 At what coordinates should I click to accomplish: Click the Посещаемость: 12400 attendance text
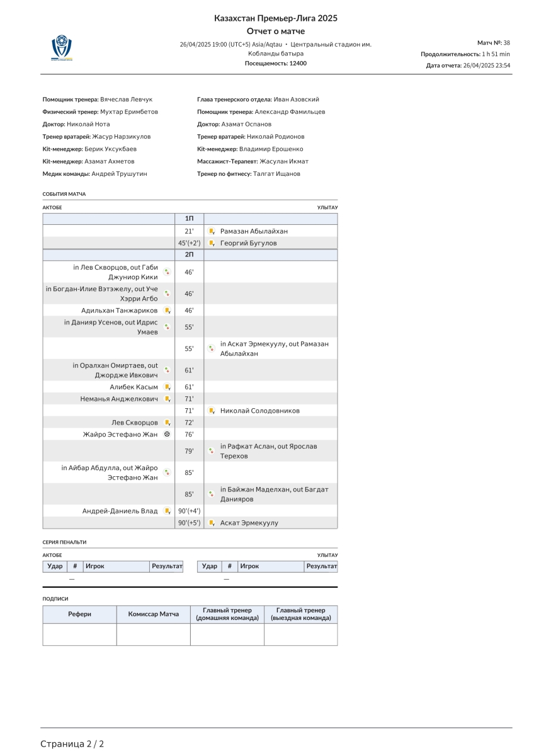tap(276, 64)
